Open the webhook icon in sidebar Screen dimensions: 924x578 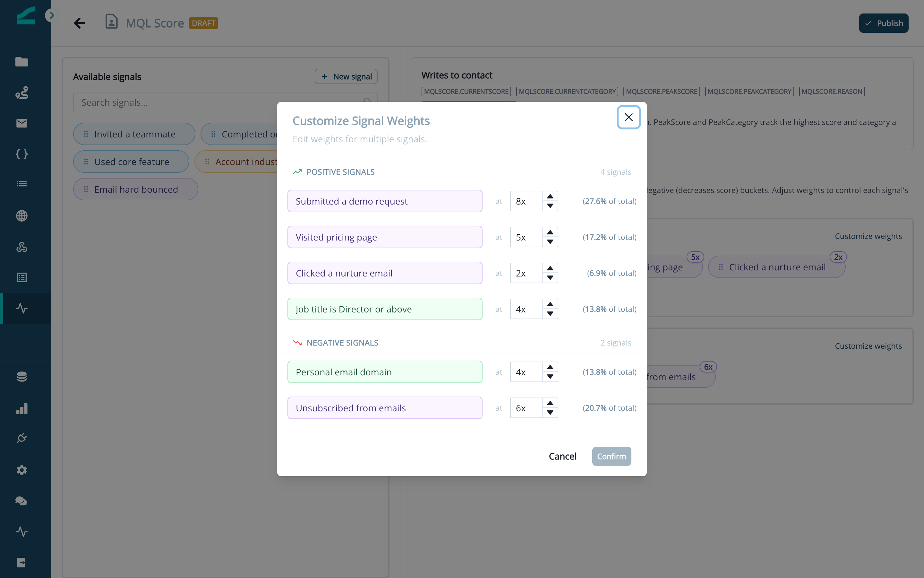[22, 247]
